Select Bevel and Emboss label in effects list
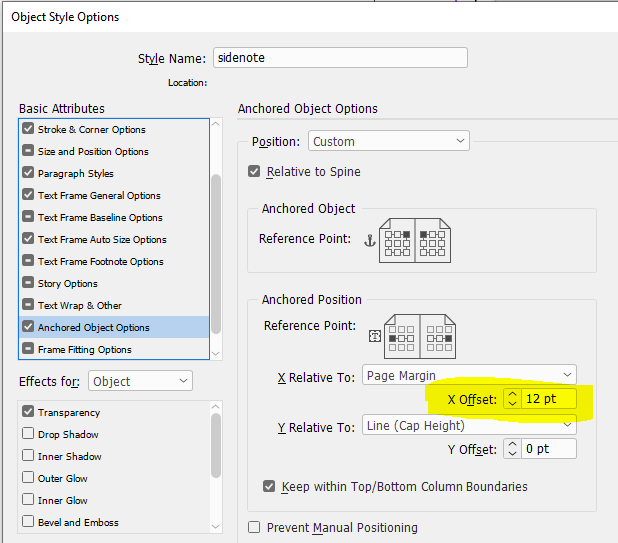Viewport: 618px width, 543px height. pos(78,523)
